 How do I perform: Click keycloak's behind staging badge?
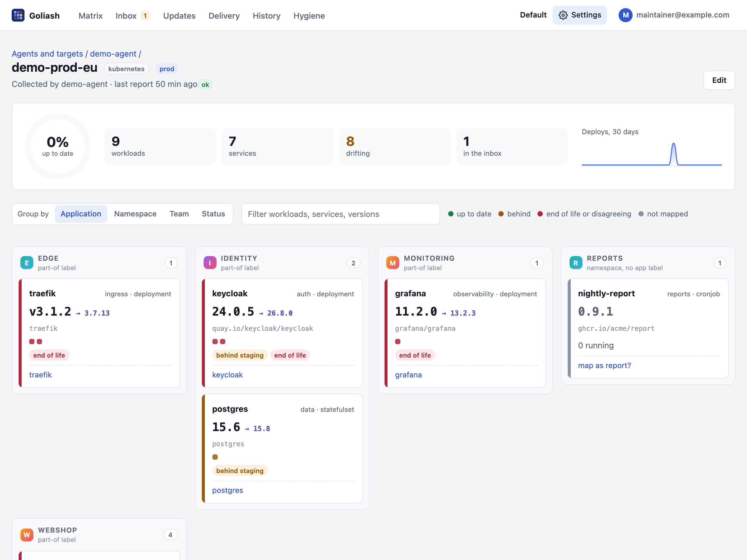point(240,355)
